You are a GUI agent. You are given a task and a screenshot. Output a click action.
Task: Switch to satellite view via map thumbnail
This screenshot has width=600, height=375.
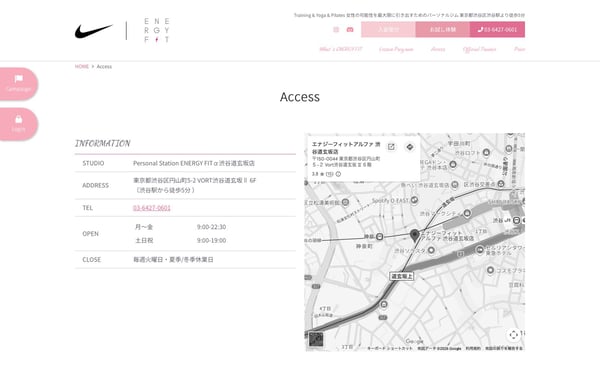click(316, 339)
